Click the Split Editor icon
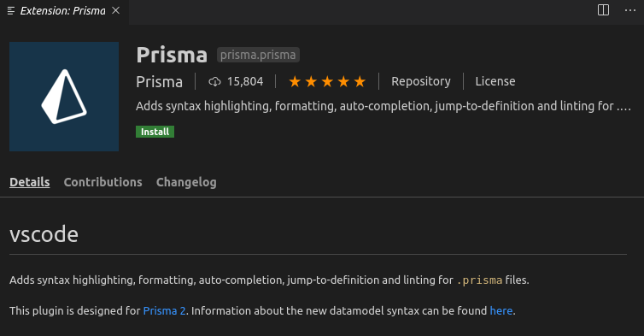The width and height of the screenshot is (644, 336). tap(603, 10)
